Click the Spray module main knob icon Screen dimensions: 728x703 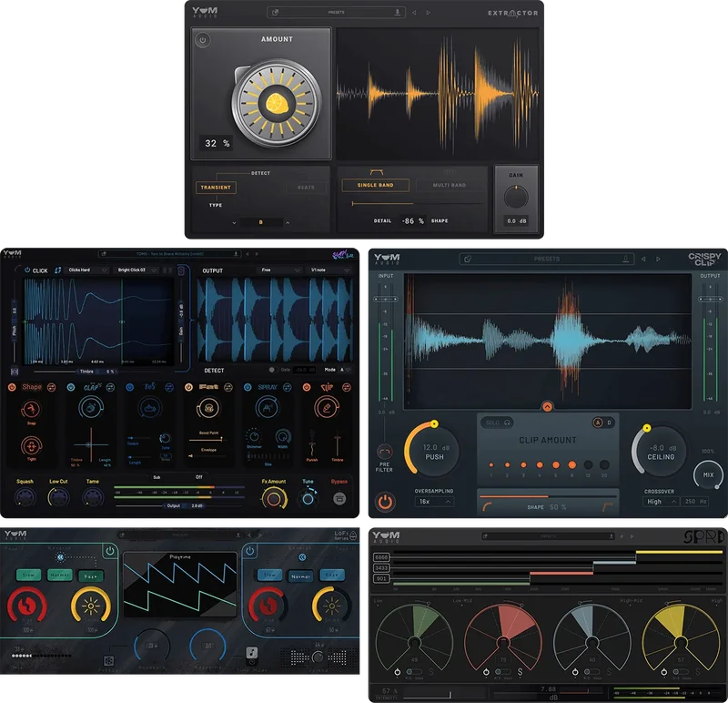[x=268, y=408]
